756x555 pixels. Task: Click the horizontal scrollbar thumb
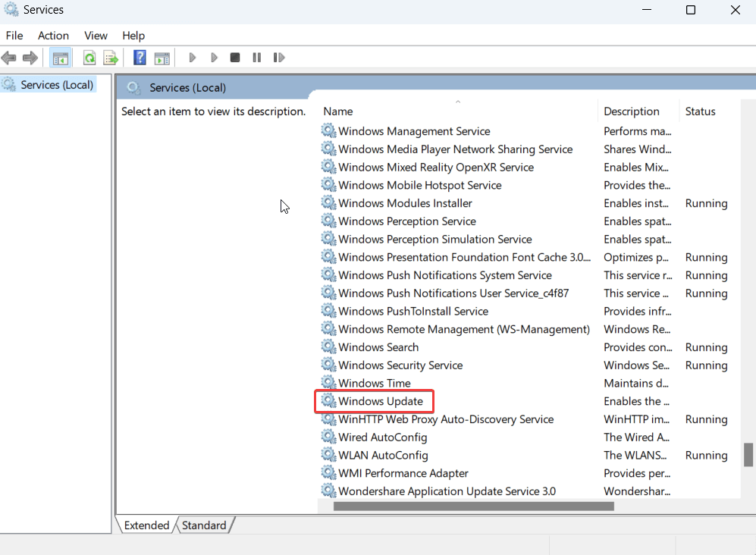coord(473,506)
